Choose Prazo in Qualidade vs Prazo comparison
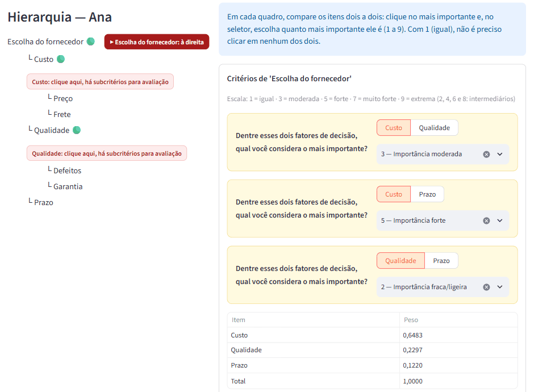534x392 pixels. point(441,261)
